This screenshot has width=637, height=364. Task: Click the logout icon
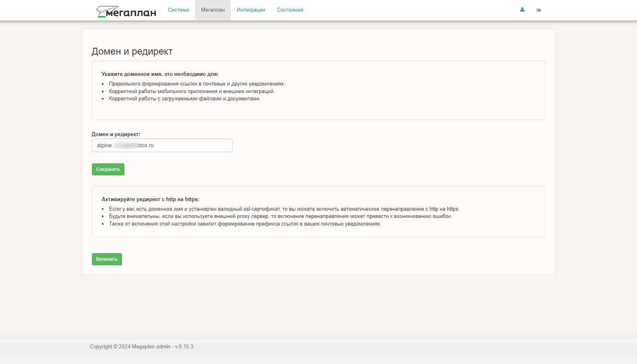click(x=539, y=10)
